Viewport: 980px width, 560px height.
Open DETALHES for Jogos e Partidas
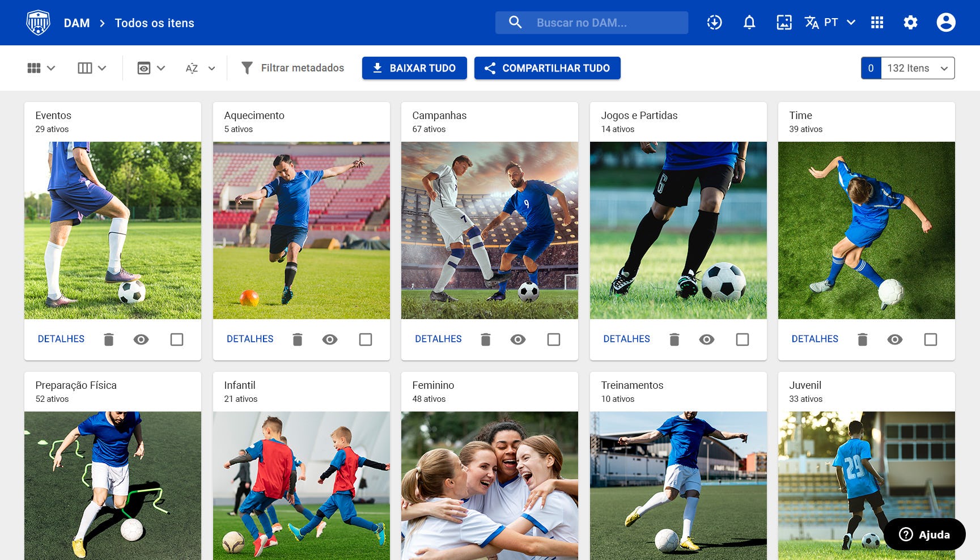(x=626, y=339)
